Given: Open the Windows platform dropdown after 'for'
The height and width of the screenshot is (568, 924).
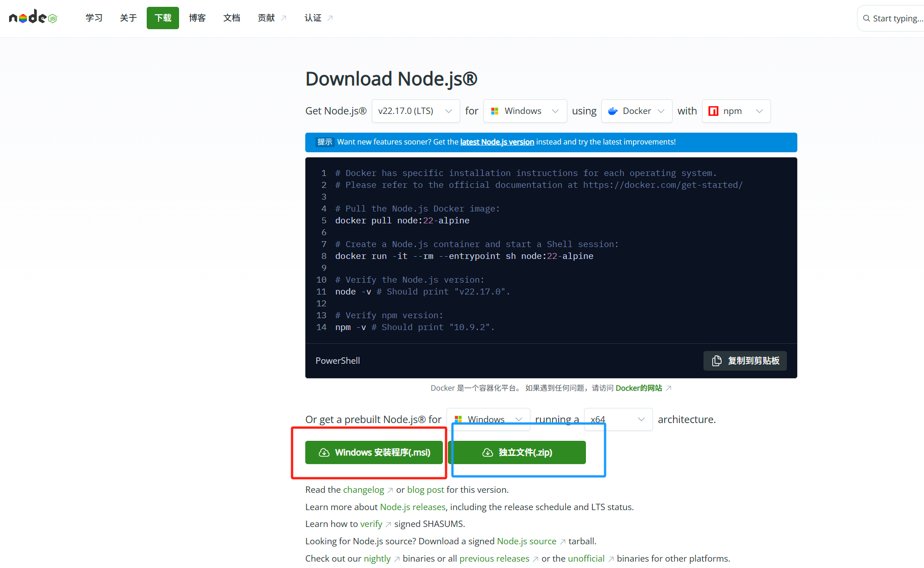Looking at the screenshot, I should 525,111.
